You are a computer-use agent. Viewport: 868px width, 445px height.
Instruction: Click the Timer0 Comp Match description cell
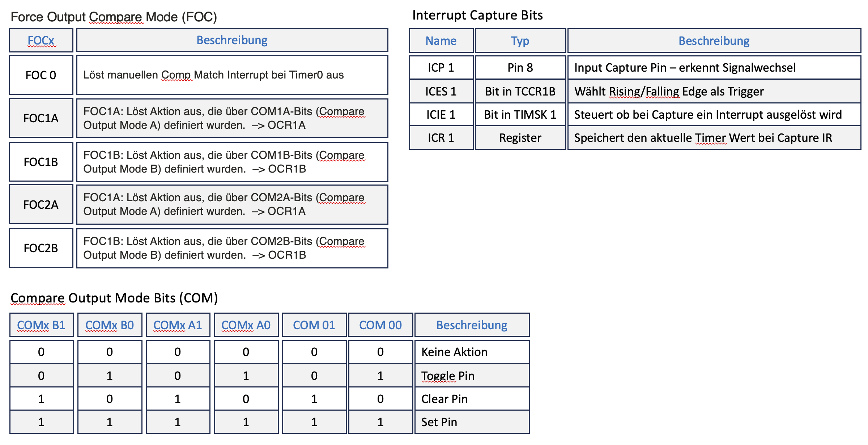point(232,75)
